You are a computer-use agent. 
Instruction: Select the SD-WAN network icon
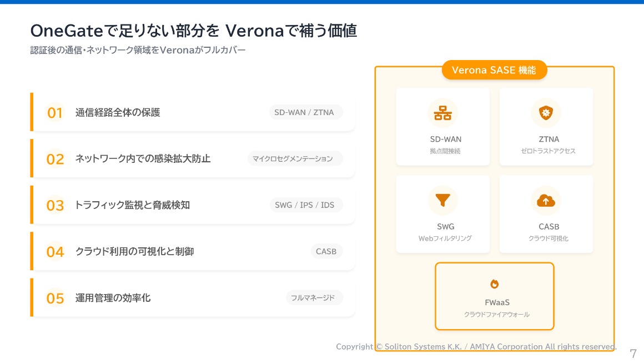click(x=442, y=113)
